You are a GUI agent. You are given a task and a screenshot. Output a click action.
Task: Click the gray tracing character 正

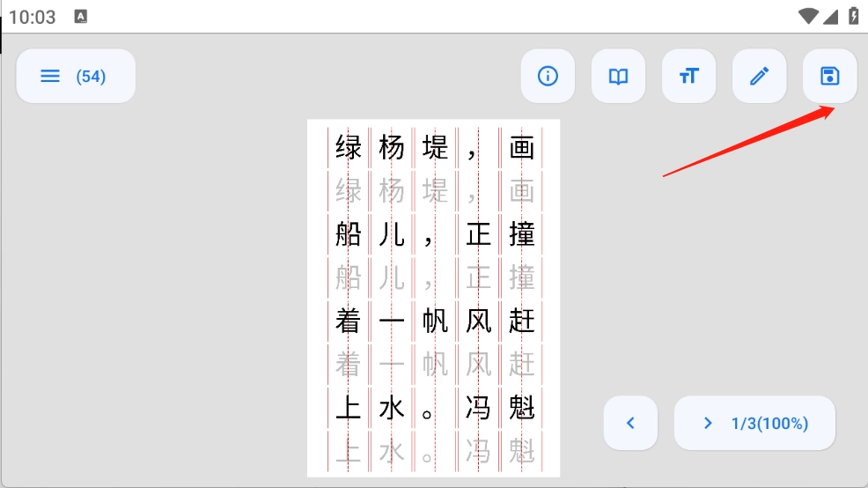478,278
